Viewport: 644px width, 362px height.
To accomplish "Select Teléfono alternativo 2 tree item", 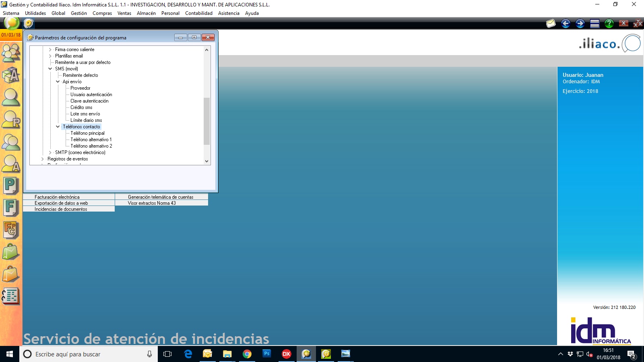I will [91, 146].
